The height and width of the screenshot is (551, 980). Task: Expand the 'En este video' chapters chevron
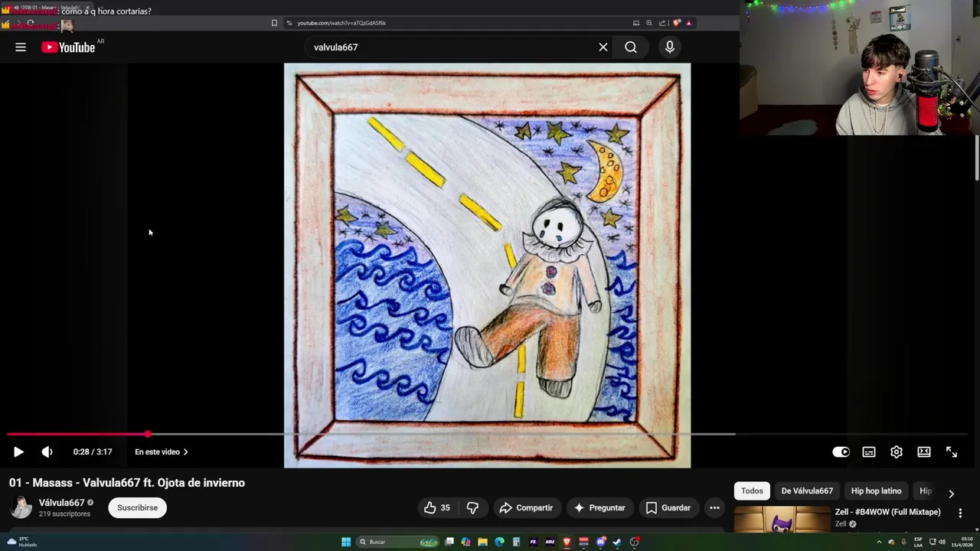click(185, 452)
